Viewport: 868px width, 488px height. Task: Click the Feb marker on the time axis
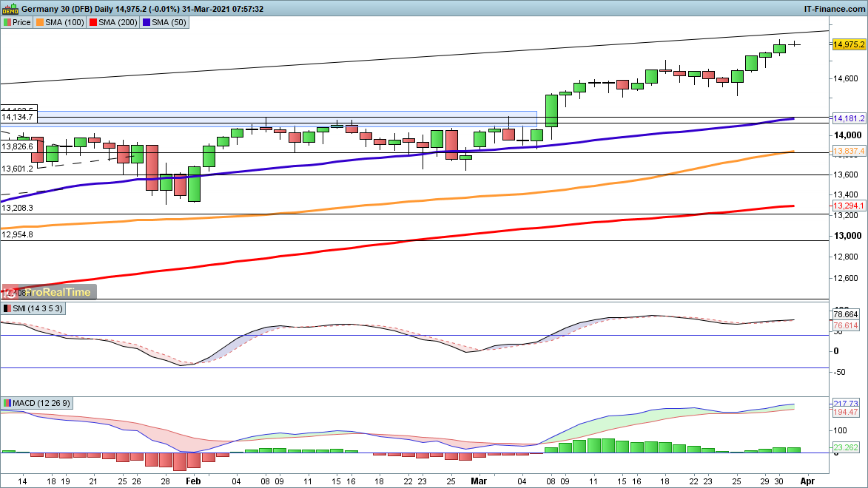193,480
